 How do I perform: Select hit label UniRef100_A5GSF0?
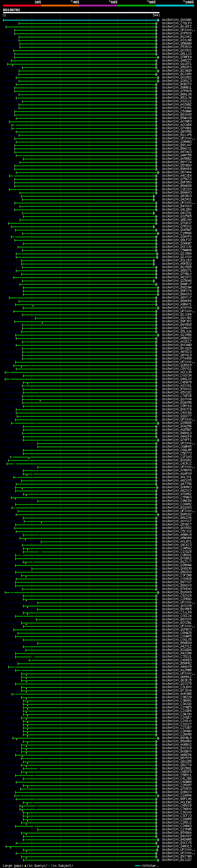[177, 67]
